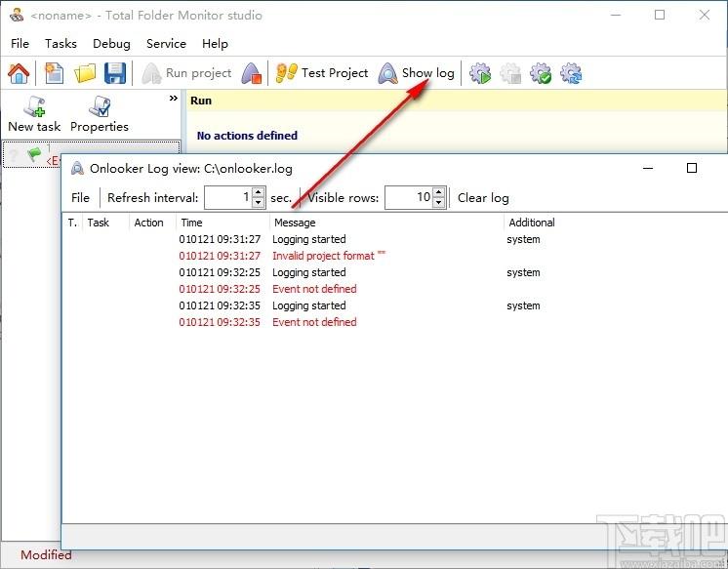Open Show log toolbar button

pyautogui.click(x=416, y=73)
